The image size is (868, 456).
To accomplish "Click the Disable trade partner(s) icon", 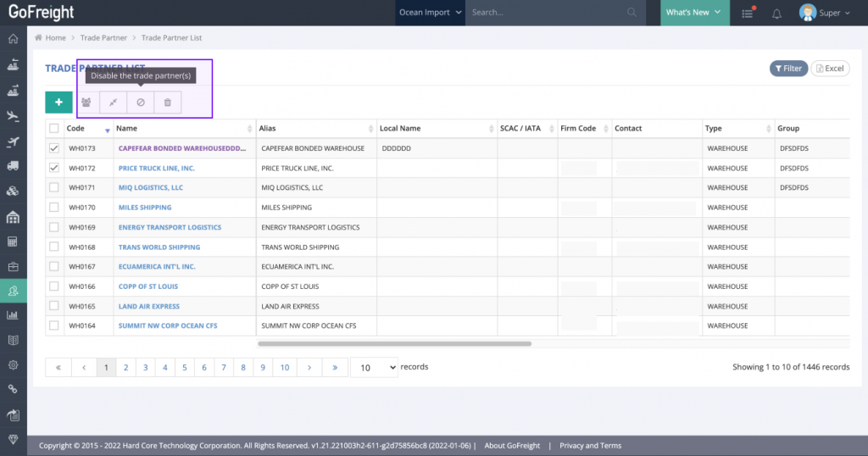I will (141, 103).
